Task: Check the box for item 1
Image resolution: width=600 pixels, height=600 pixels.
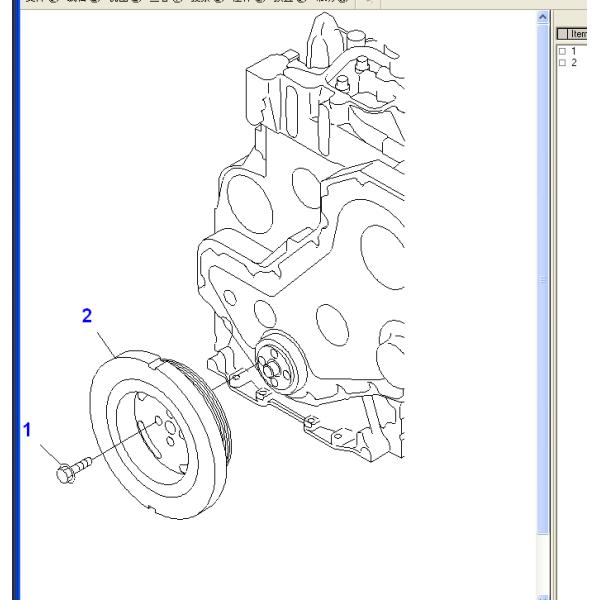Action: pyautogui.click(x=561, y=51)
